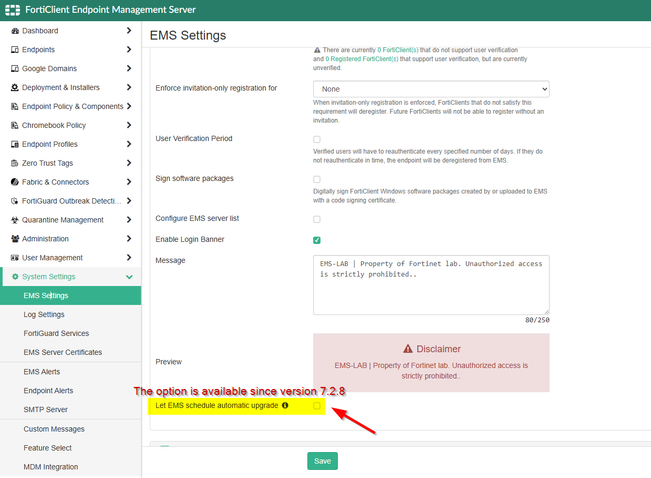651x478 pixels.
Task: Expand the Deployment & Installers chevron
Action: pos(129,87)
